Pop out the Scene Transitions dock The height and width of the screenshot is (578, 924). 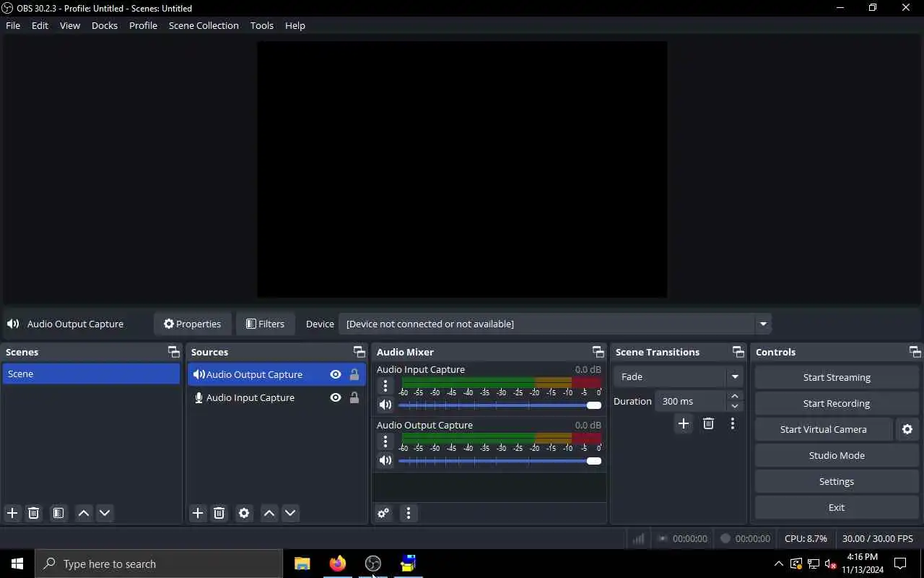tap(738, 352)
